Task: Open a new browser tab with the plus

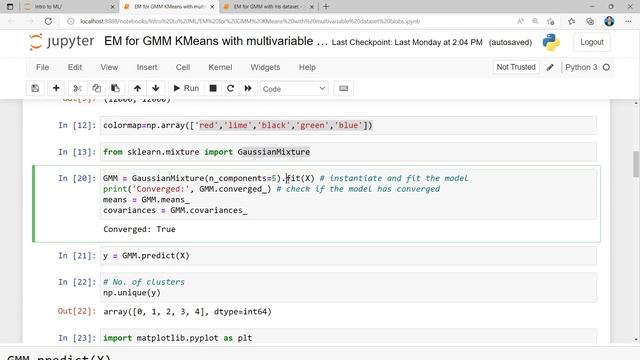Action: tap(326, 7)
